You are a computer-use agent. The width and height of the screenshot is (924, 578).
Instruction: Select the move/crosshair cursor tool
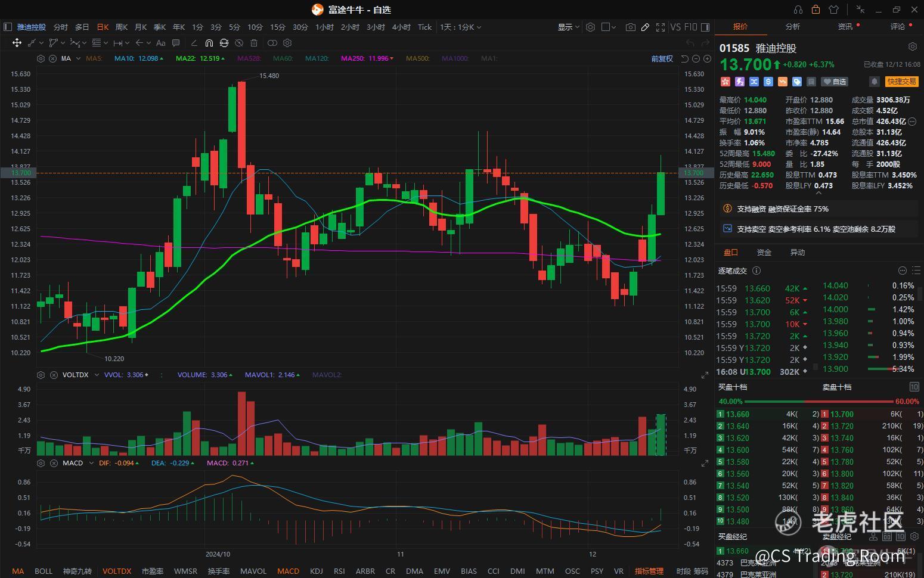[17, 43]
